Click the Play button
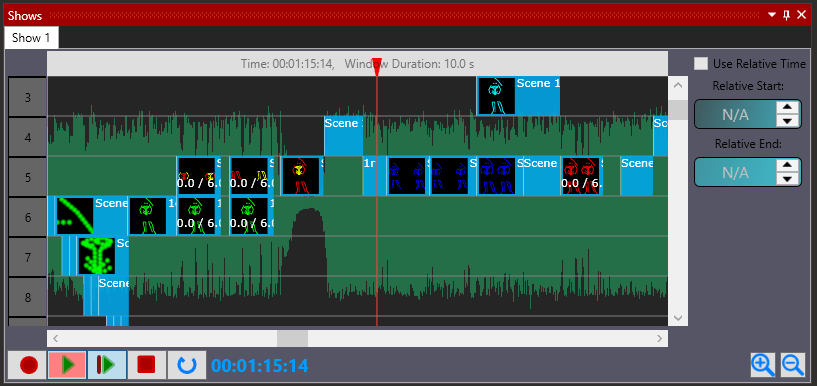Image resolution: width=817 pixels, height=386 pixels. 67,365
